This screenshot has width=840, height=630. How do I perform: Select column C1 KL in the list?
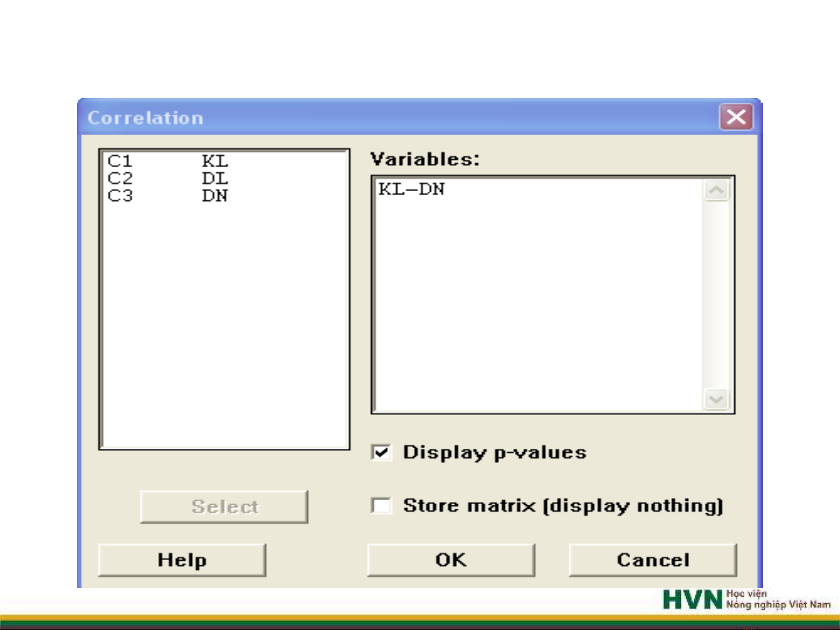click(167, 161)
